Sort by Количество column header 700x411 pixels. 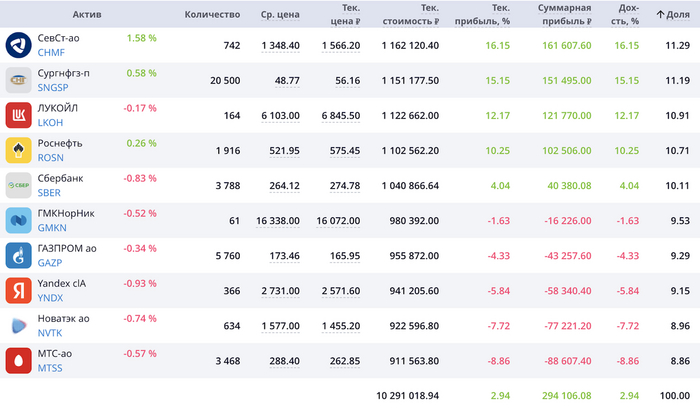213,14
